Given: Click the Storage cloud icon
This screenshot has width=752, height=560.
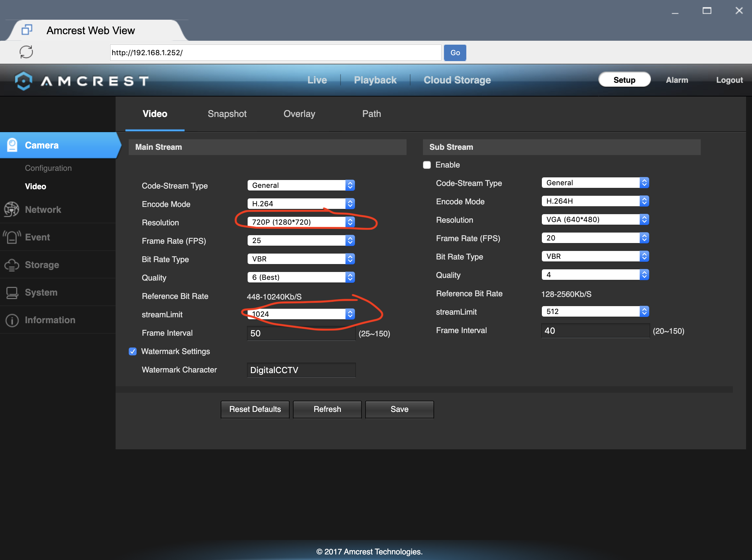Looking at the screenshot, I should (x=11, y=265).
